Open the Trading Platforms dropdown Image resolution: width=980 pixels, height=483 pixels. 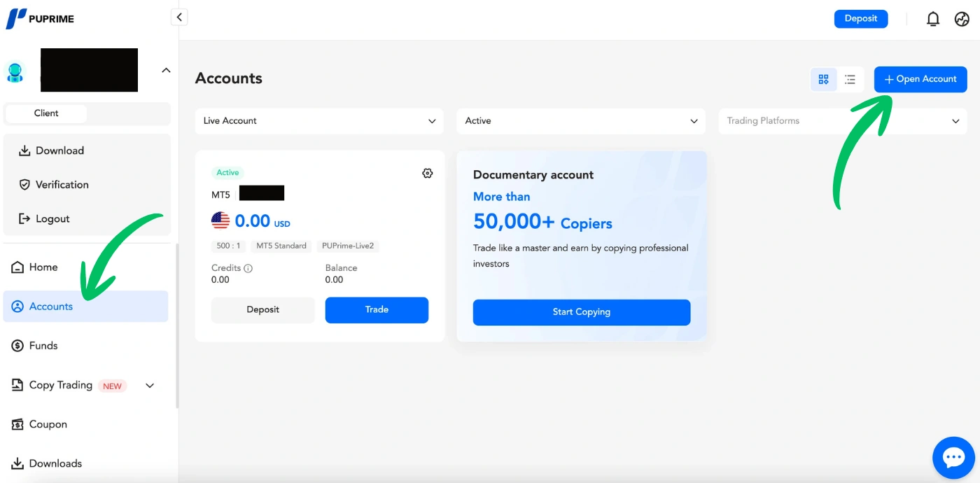(x=843, y=121)
